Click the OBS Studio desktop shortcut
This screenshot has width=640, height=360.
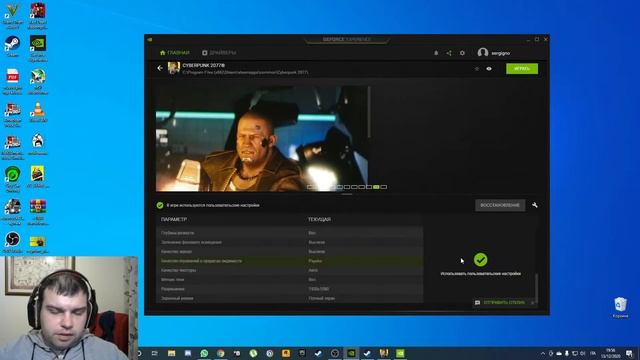coord(12,242)
